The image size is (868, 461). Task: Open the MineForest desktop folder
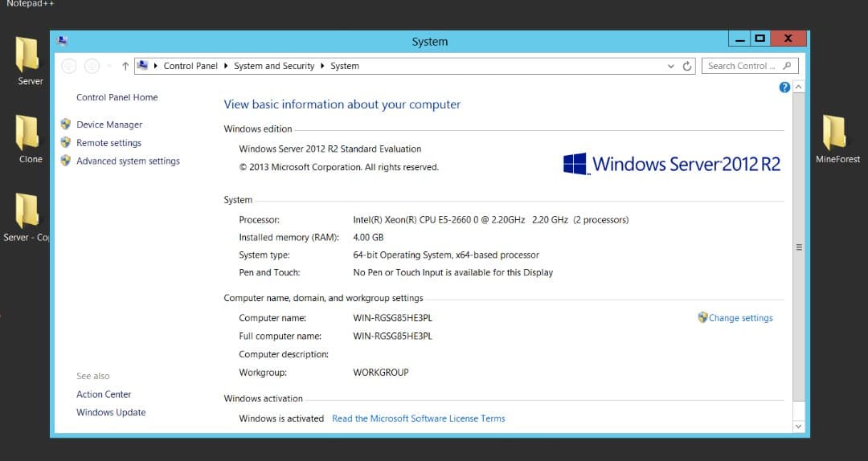coord(835,133)
